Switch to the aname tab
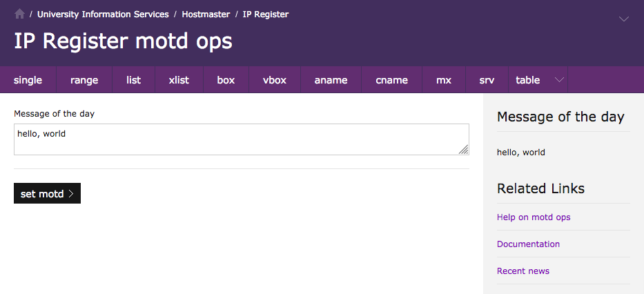Viewport: 644px width, 294px height. coord(331,80)
